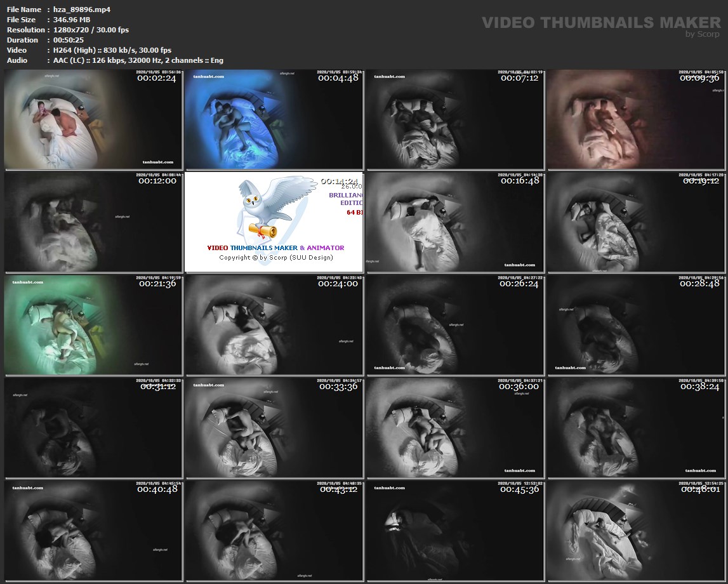Viewport: 728px width, 584px height.
Task: Select the thumbnail stamped 00:31:12
Action: click(x=93, y=428)
